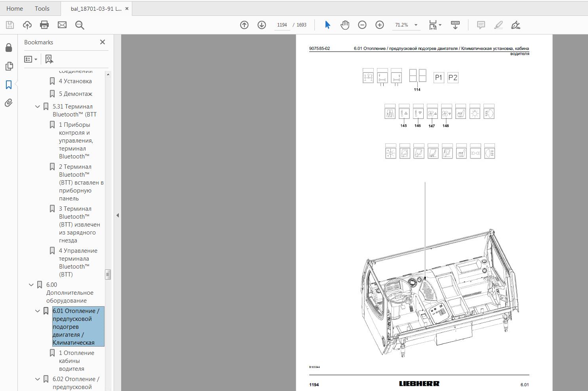Viewport: 588px width, 391px height.
Task: Collapse the 6.00 Дополнительное оборудование bookmark
Action: coord(31,285)
